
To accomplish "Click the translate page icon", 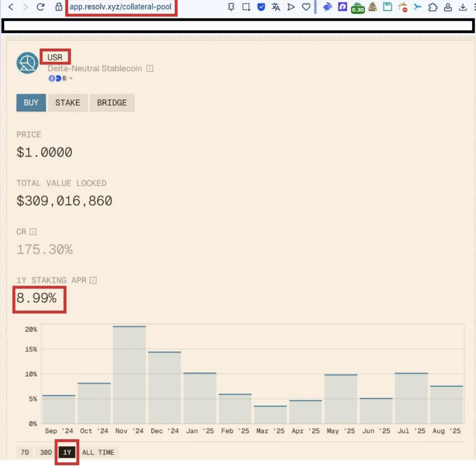I will click(x=275, y=7).
